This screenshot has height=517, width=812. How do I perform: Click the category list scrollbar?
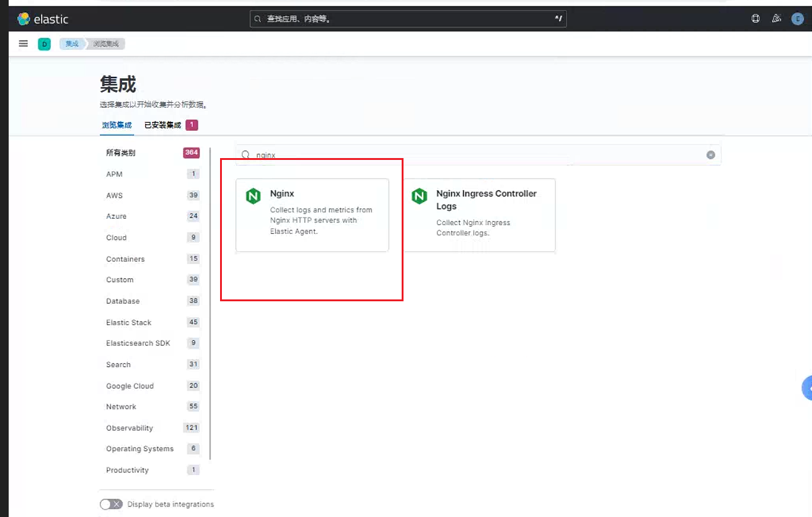coord(211,304)
